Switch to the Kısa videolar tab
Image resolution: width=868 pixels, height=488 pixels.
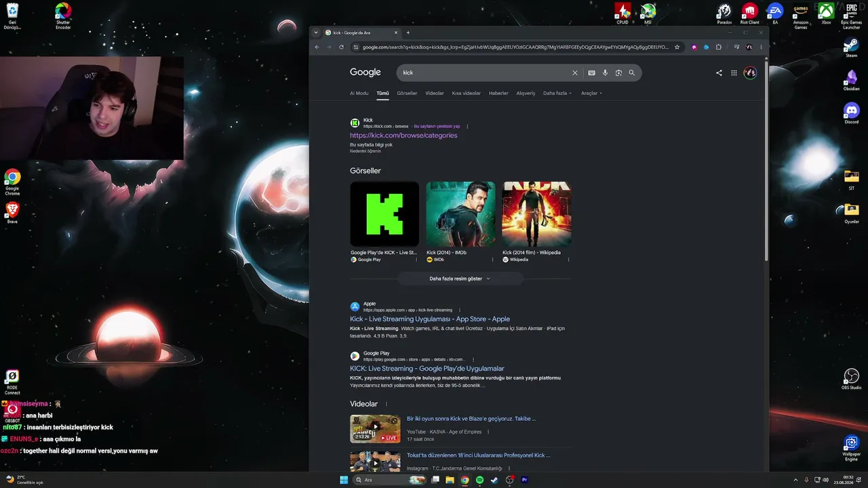coord(467,94)
